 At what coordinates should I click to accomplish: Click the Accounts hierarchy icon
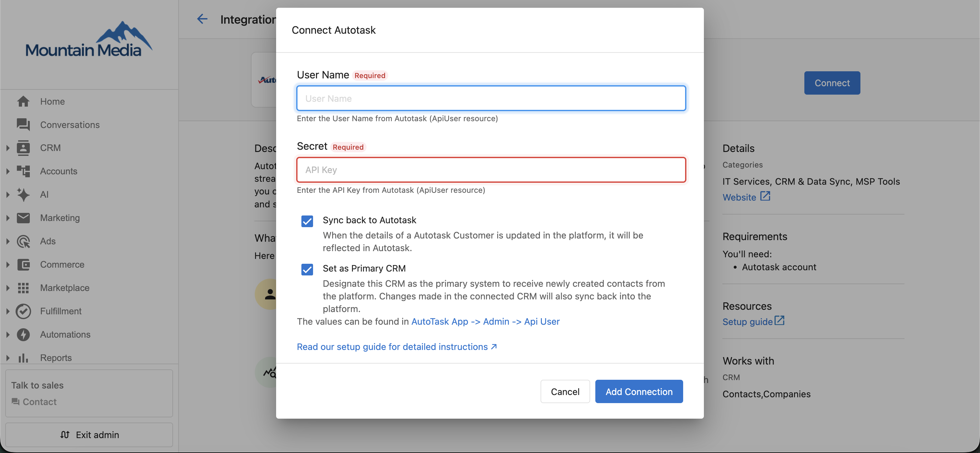(x=23, y=171)
